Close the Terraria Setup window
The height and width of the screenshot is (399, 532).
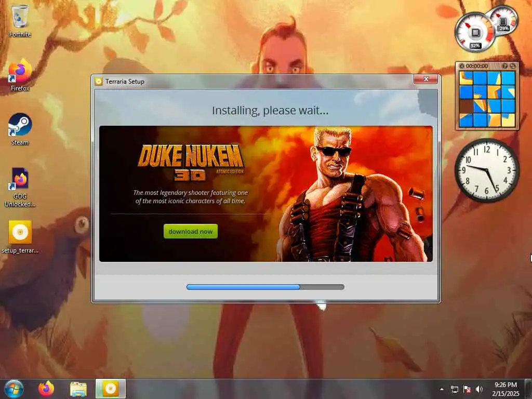[426, 79]
